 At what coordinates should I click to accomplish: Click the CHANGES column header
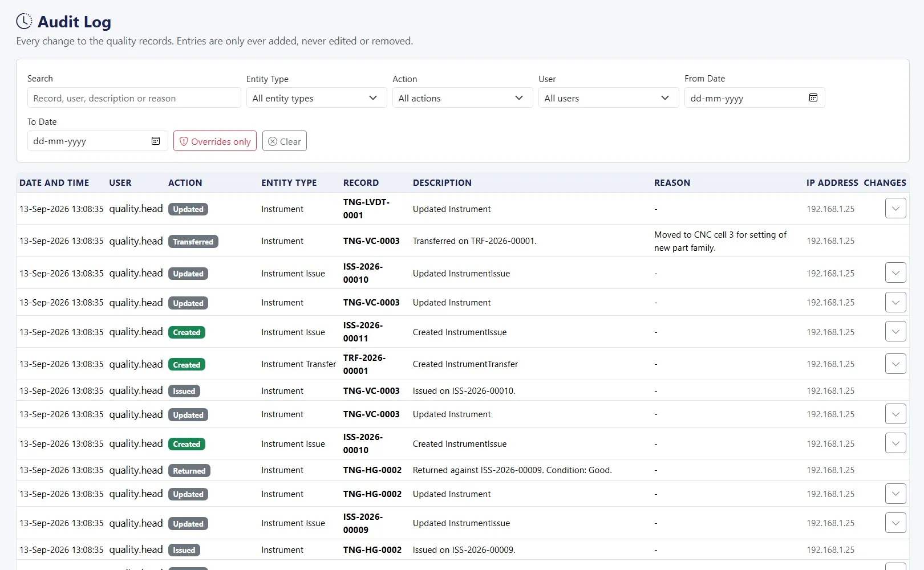tap(885, 183)
